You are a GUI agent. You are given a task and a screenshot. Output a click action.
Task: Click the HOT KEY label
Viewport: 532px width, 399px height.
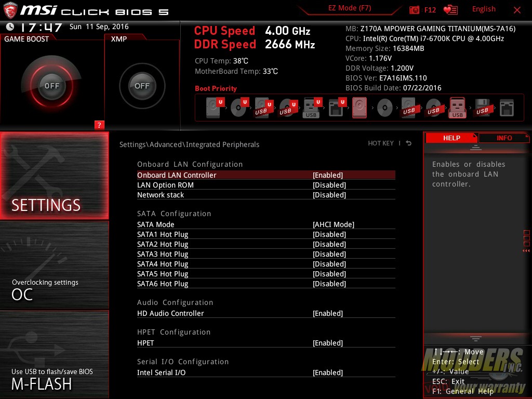[381, 143]
